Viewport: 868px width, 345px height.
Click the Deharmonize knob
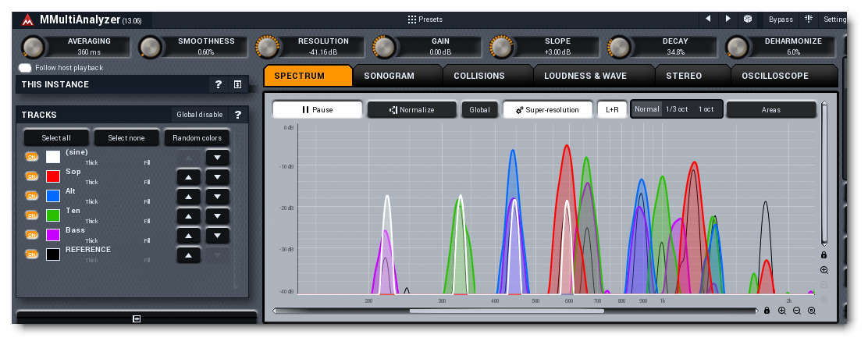736,47
